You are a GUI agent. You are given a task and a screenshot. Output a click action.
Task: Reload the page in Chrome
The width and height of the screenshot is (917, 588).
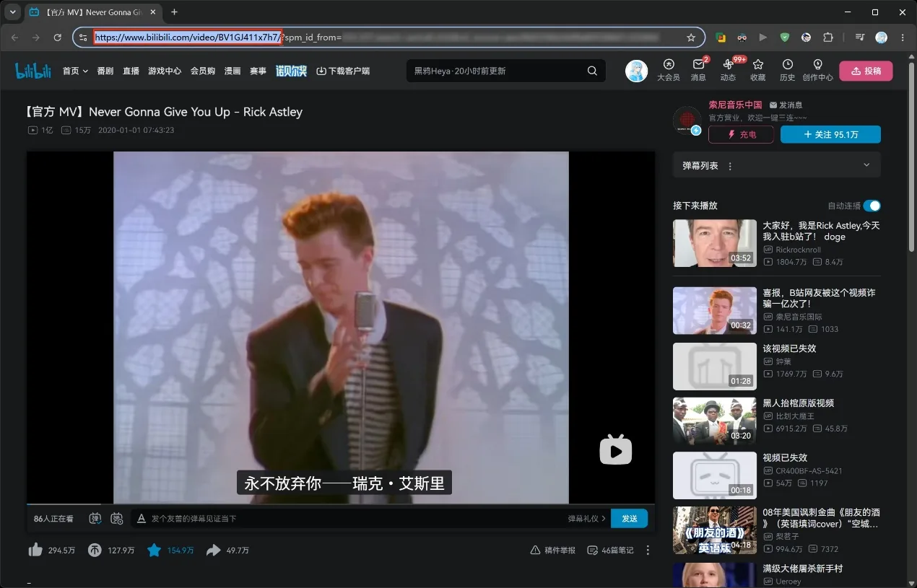coord(58,38)
